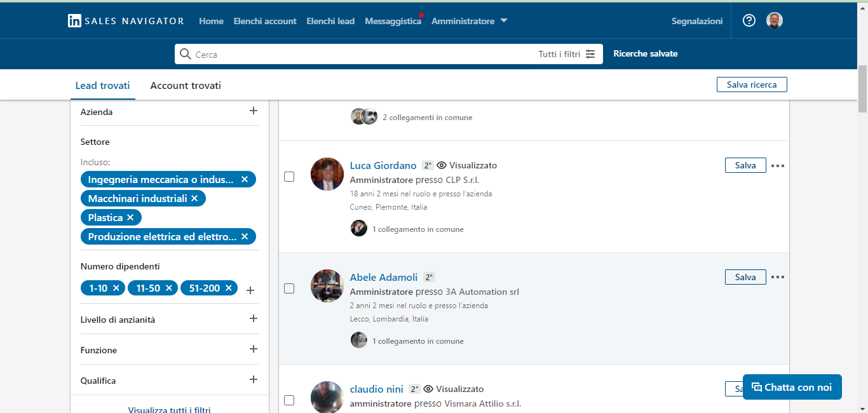Switch to the Account trovati tab
The width and height of the screenshot is (868, 413).
point(186,86)
